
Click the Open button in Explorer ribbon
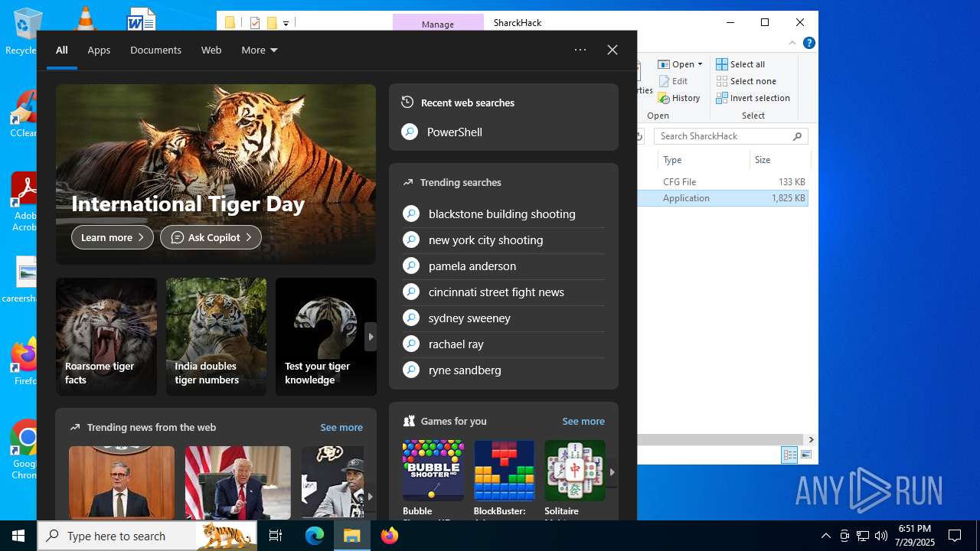(x=676, y=64)
